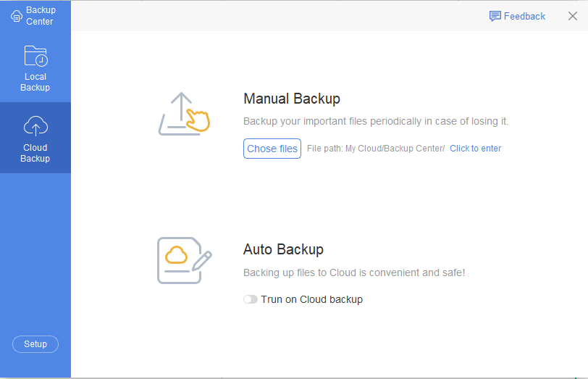Click the 'Trun on Cloud backup' label

[x=311, y=299]
